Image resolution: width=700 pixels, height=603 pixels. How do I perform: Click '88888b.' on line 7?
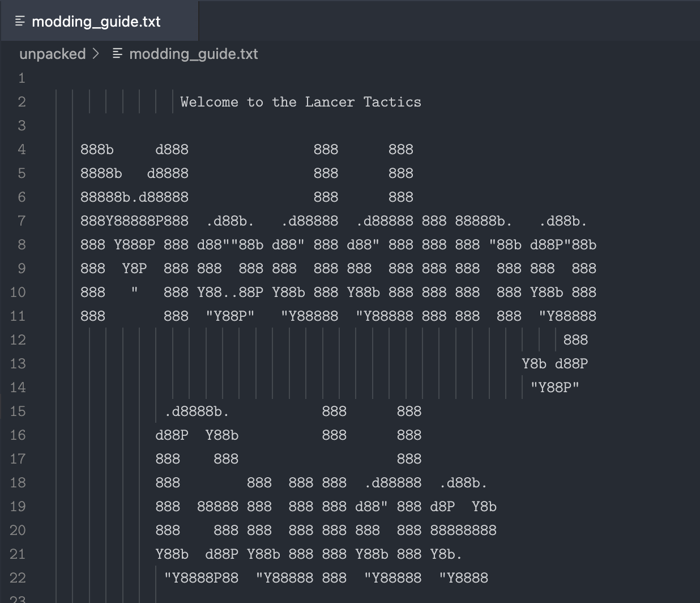pos(484,221)
